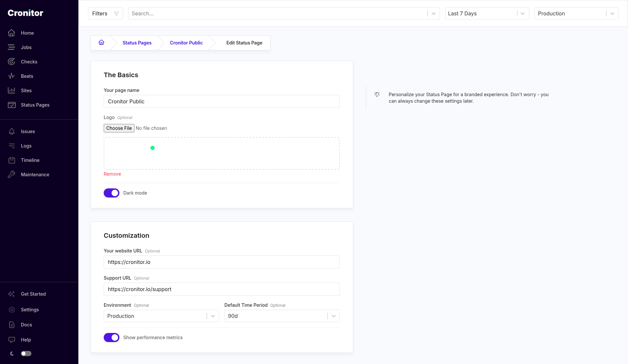This screenshot has height=364, width=628.
Task: Select Edit Status Page breadcrumb
Action: pos(244,43)
